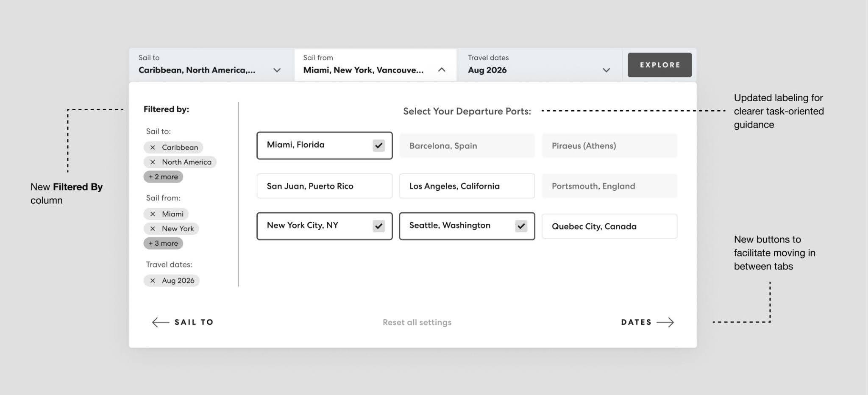868x395 pixels.
Task: Click the 'Sail from:' sidebar label
Action: [163, 198]
